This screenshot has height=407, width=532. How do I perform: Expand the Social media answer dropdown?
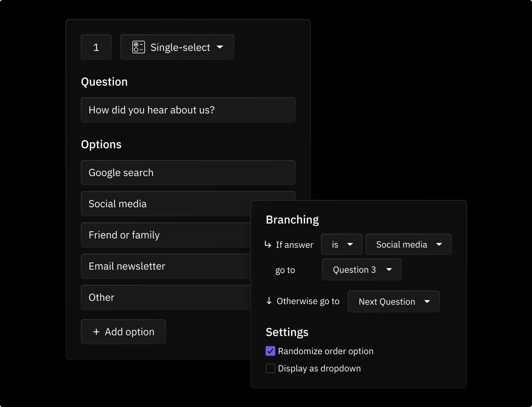[x=409, y=244]
